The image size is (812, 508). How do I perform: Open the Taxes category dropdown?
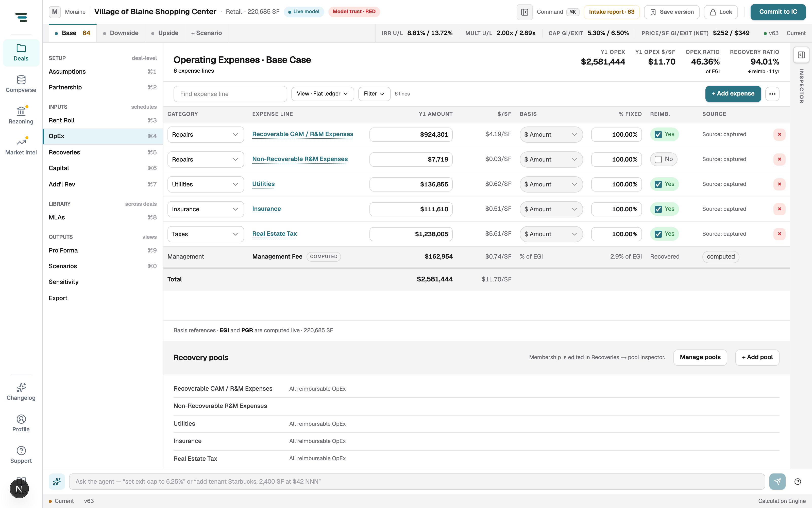click(x=205, y=234)
